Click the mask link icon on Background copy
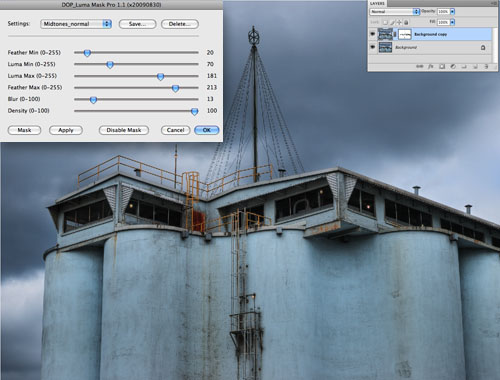The image size is (500, 380). pos(395,34)
